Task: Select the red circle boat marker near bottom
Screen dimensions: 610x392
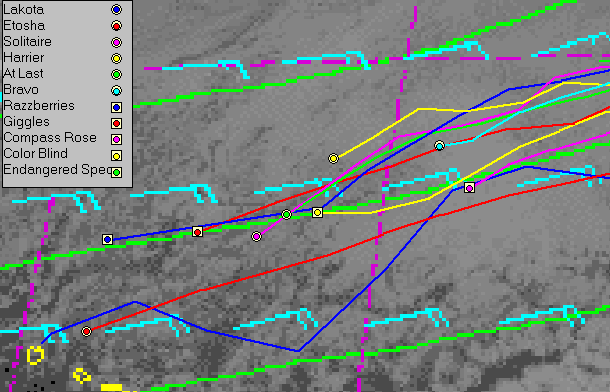Action: click(x=86, y=331)
